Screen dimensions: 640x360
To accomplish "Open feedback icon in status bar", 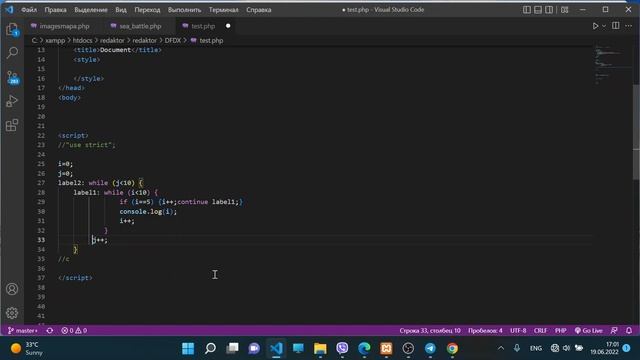I will pos(614,330).
